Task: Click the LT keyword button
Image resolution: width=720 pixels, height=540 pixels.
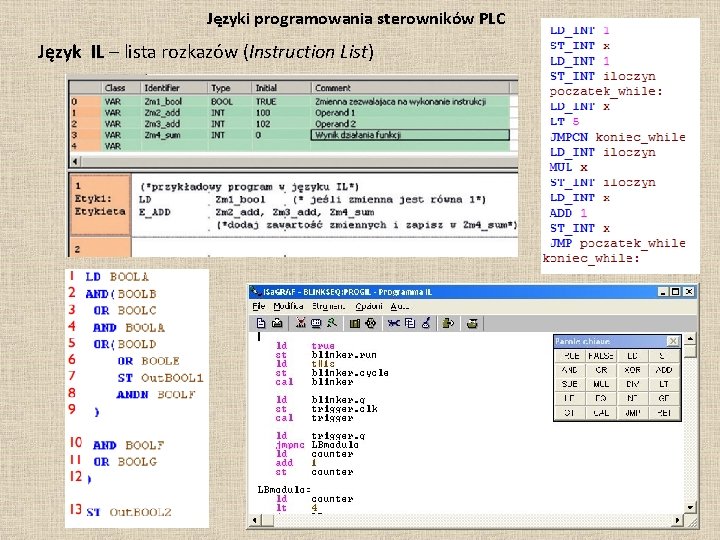Action: pyautogui.click(x=664, y=384)
